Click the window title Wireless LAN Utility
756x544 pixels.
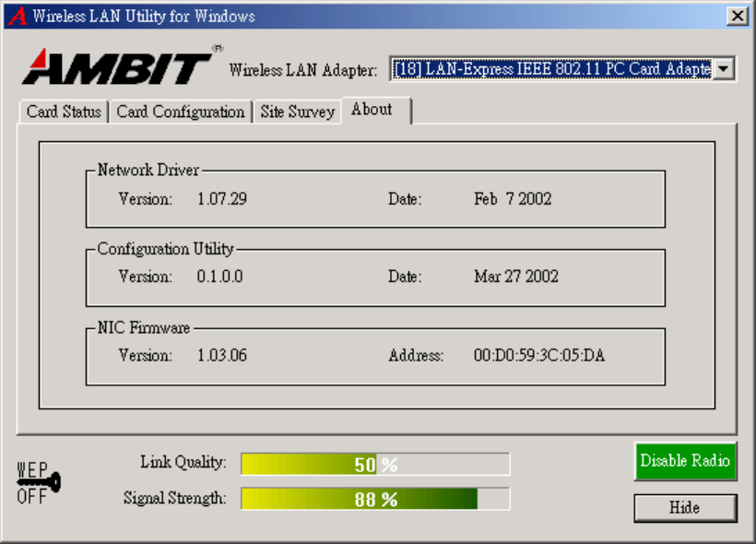[x=144, y=17]
